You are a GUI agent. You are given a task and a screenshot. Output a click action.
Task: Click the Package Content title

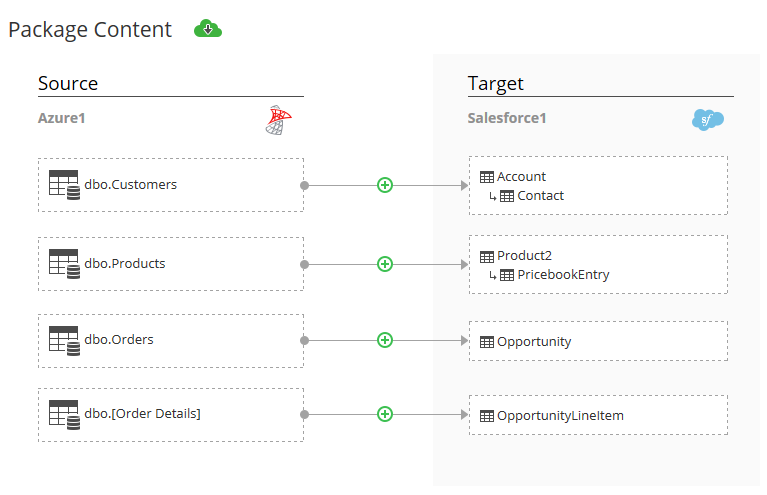tap(90, 30)
